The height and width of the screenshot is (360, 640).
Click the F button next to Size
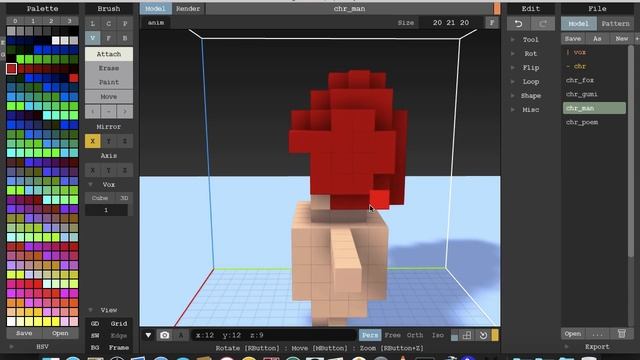(492, 23)
